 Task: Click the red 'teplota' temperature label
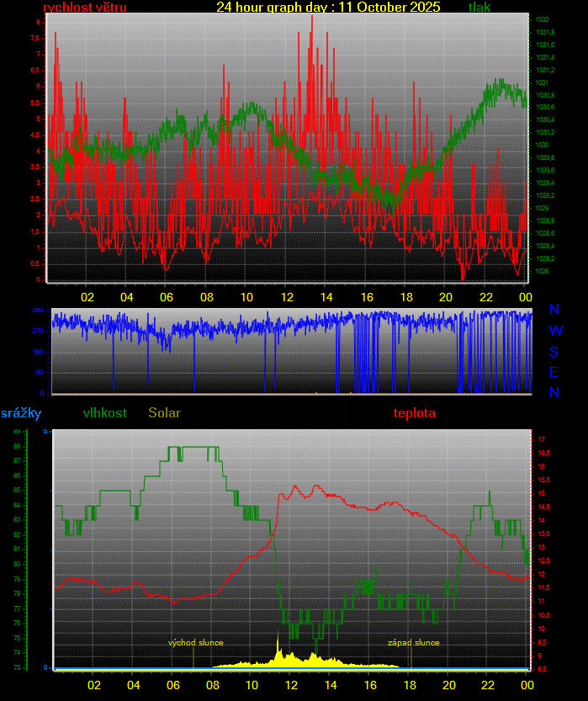[415, 413]
